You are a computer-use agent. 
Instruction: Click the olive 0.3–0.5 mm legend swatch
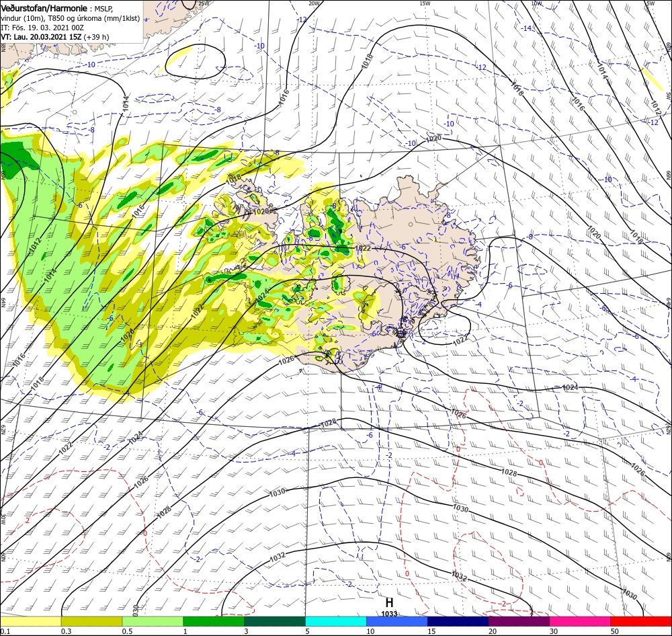click(x=91, y=621)
